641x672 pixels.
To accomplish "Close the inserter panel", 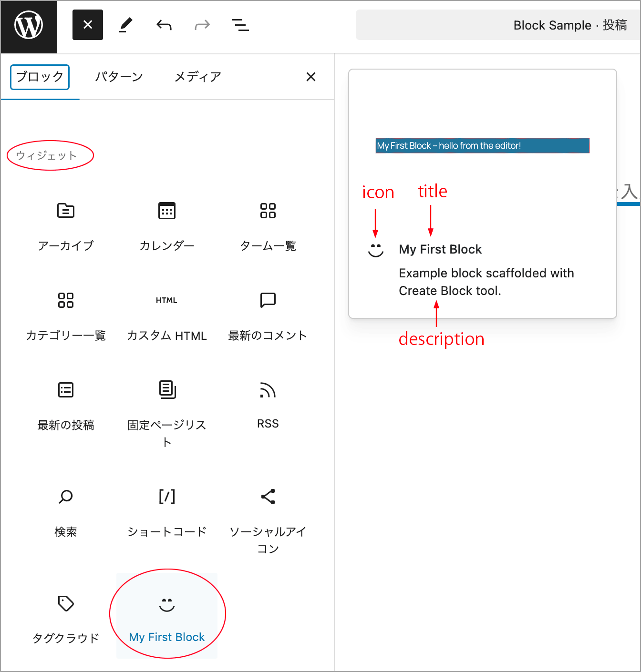I will pyautogui.click(x=311, y=77).
